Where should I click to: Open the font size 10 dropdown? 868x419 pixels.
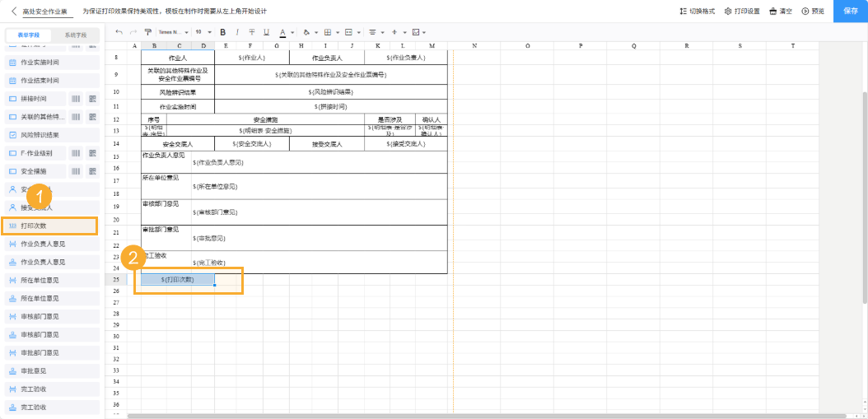[203, 32]
